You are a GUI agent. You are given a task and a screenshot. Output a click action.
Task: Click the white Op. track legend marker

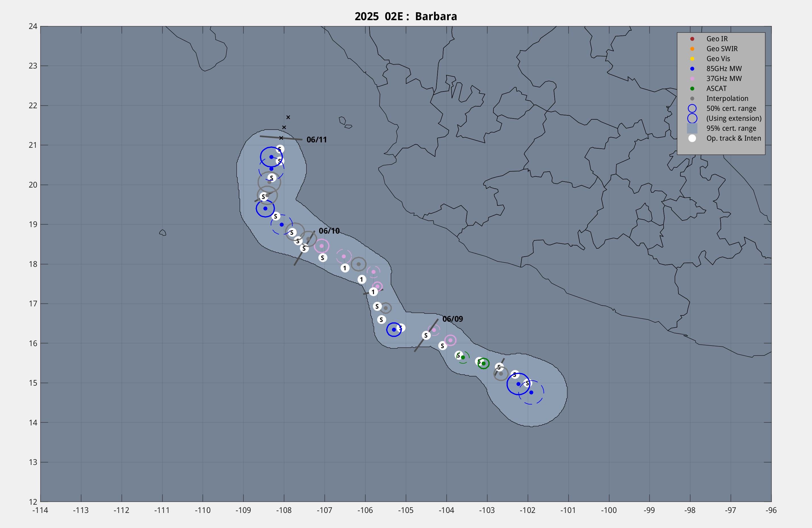click(x=692, y=138)
